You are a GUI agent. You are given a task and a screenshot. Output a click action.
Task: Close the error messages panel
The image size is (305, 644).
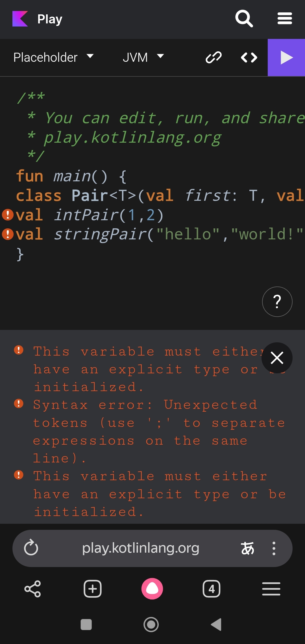(277, 358)
